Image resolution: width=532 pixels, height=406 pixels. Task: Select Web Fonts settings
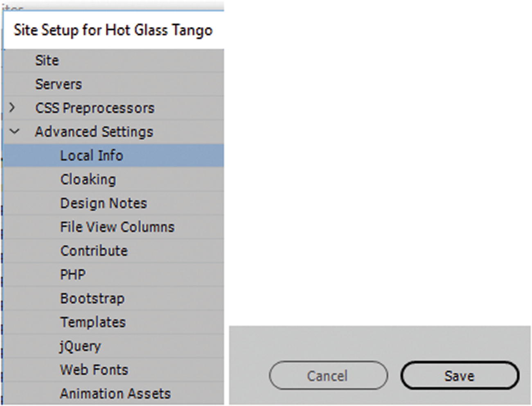(x=94, y=370)
